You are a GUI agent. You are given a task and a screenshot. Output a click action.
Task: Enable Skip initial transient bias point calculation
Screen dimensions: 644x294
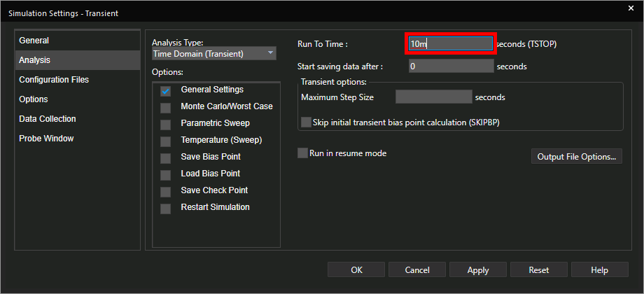coord(307,122)
